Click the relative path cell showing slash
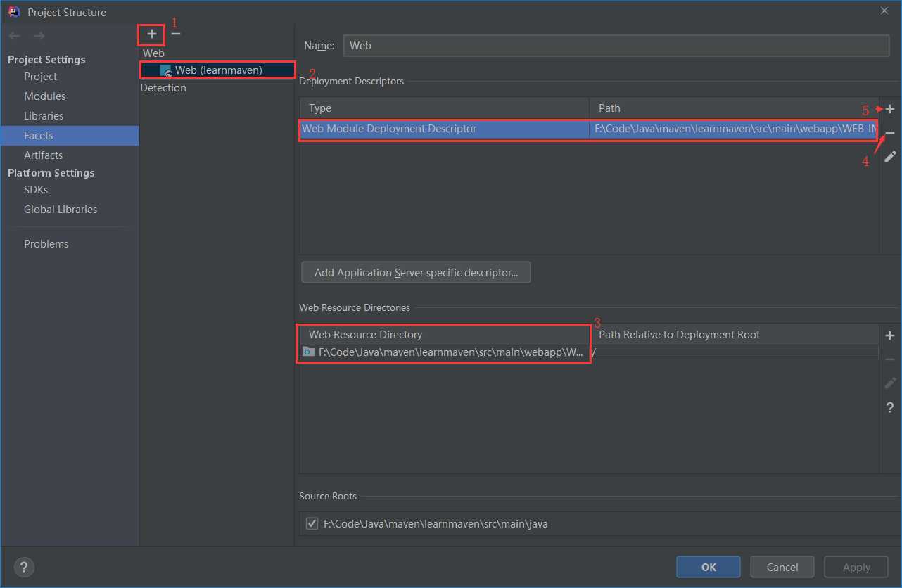902x588 pixels. click(x=734, y=352)
